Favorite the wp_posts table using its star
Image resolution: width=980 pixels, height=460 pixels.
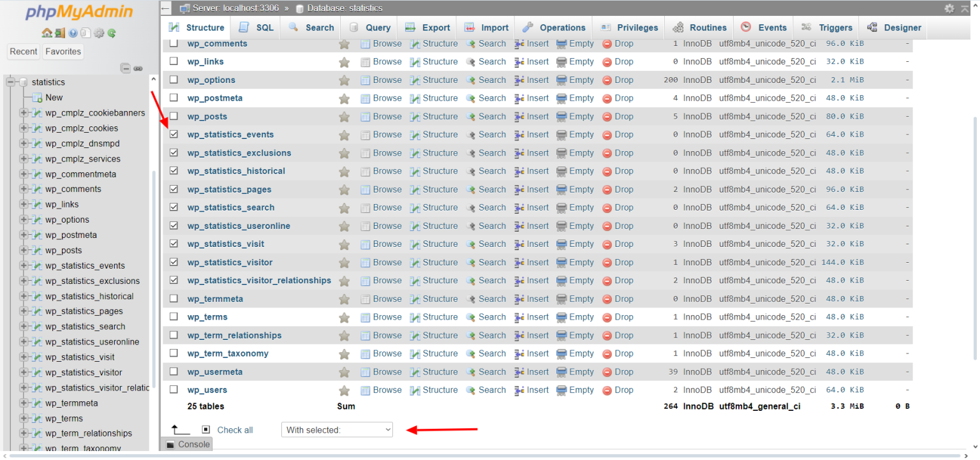click(345, 116)
